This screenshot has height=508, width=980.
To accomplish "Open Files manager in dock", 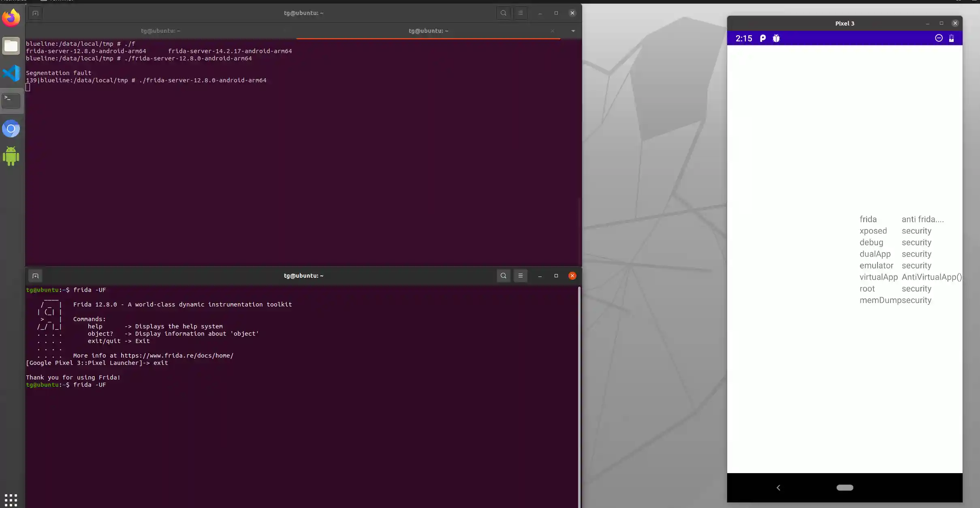I will click(11, 46).
